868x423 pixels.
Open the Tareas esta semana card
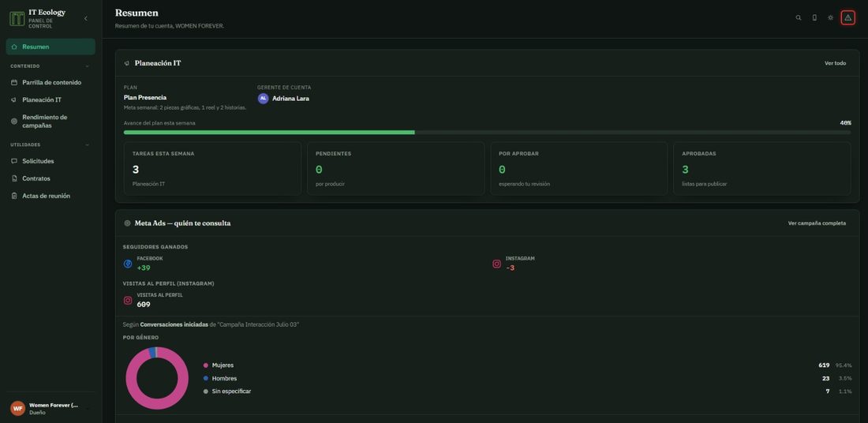212,168
